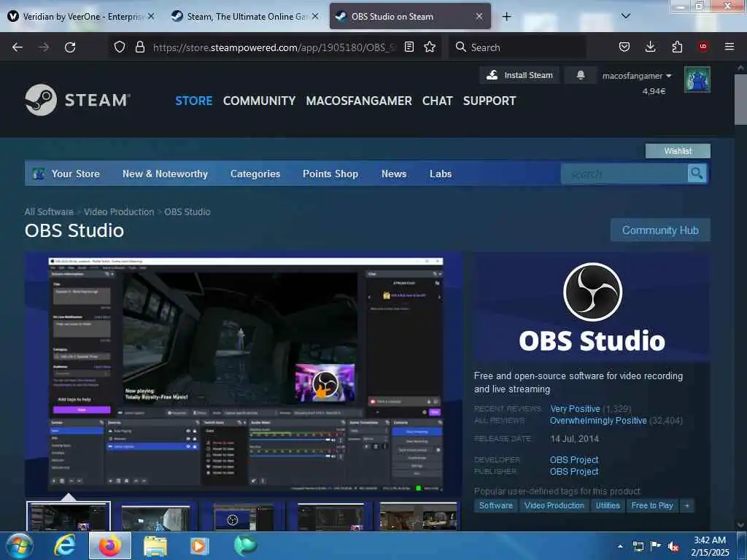This screenshot has height=560, width=747.
Task: Bookmark this page with the star icon
Action: [430, 47]
